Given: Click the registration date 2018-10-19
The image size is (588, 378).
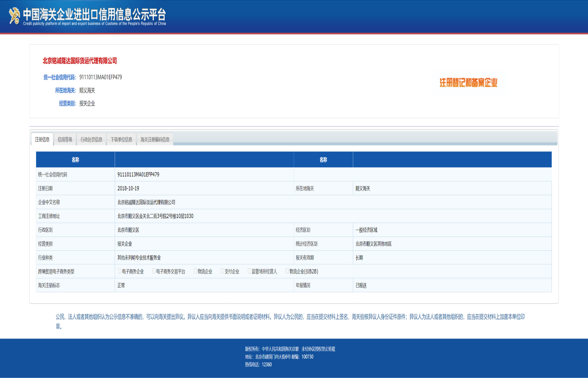Looking at the screenshot, I should click(128, 188).
